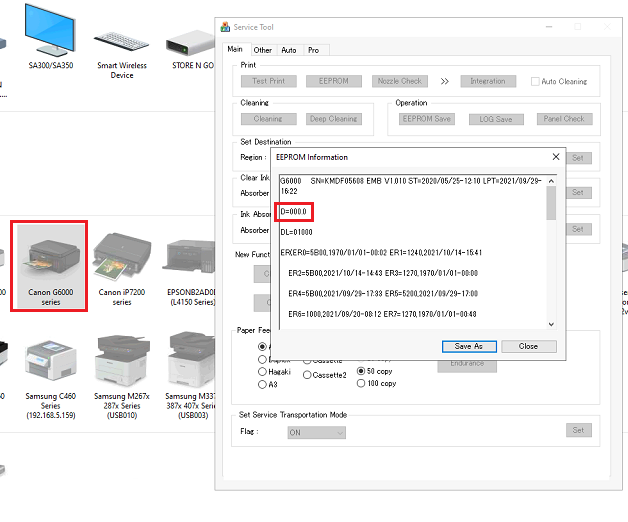Click the Panel Check button

[x=564, y=119]
